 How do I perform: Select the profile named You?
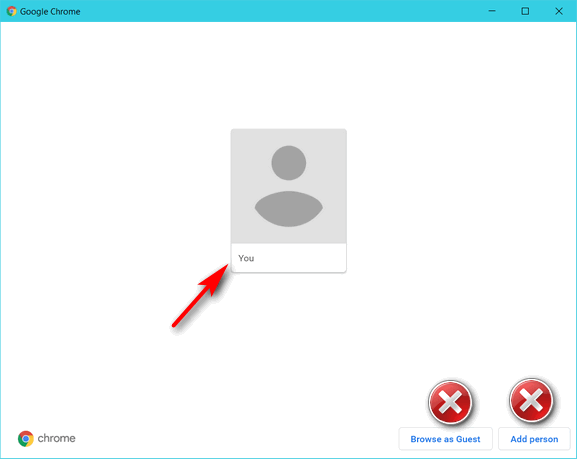pyautogui.click(x=288, y=201)
